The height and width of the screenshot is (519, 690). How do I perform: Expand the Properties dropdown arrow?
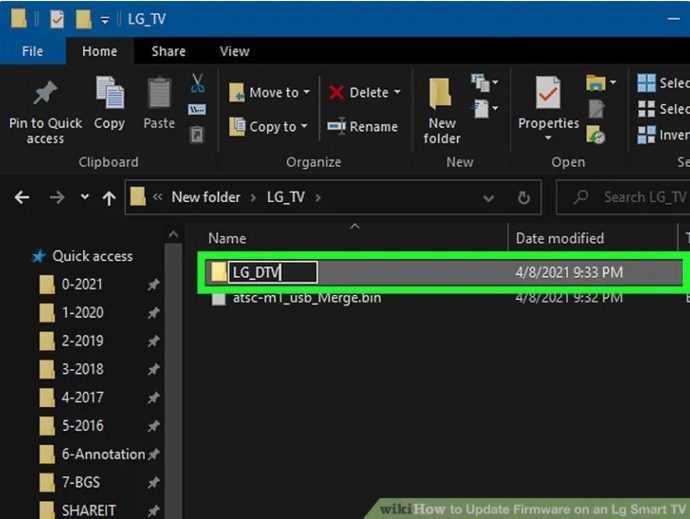[x=548, y=138]
